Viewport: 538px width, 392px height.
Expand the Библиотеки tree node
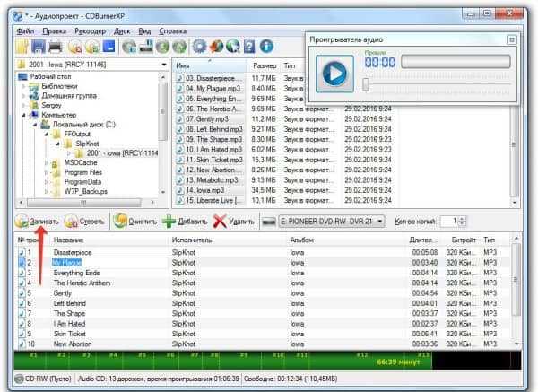(23, 86)
